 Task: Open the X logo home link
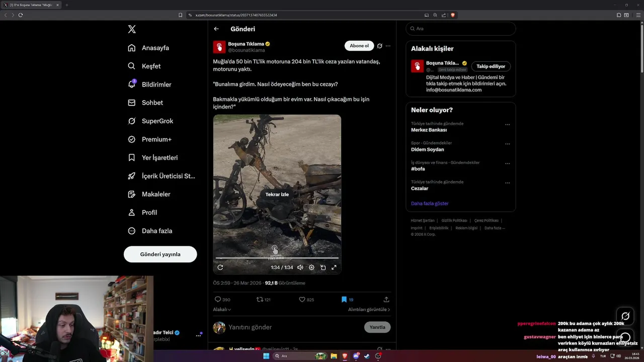pos(132,29)
